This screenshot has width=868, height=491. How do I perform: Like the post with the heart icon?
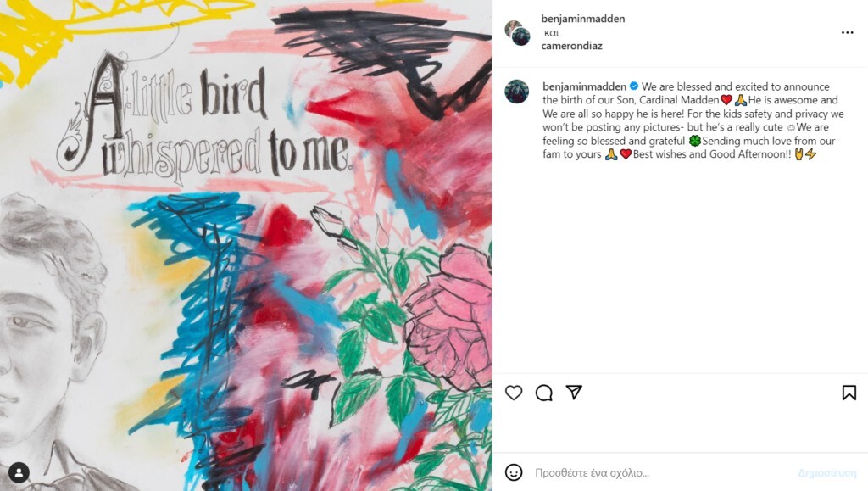click(x=514, y=393)
